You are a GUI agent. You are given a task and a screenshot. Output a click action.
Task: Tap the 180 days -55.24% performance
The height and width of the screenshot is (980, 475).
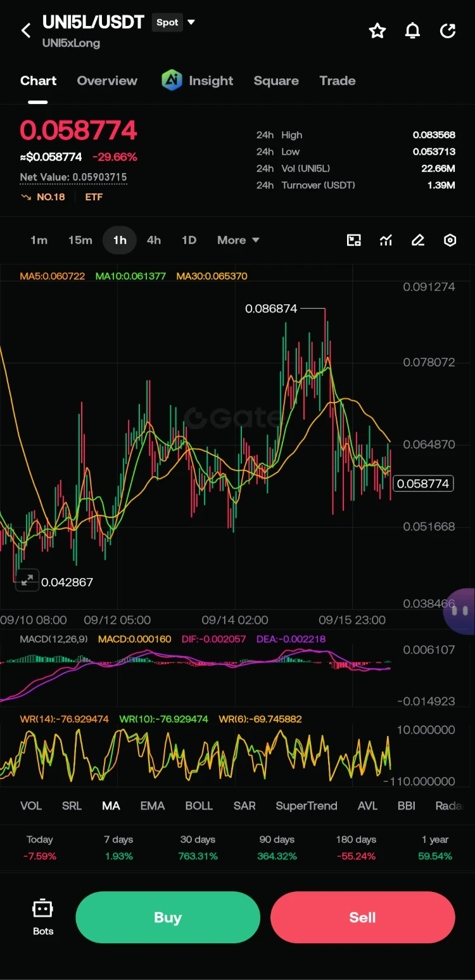(356, 848)
